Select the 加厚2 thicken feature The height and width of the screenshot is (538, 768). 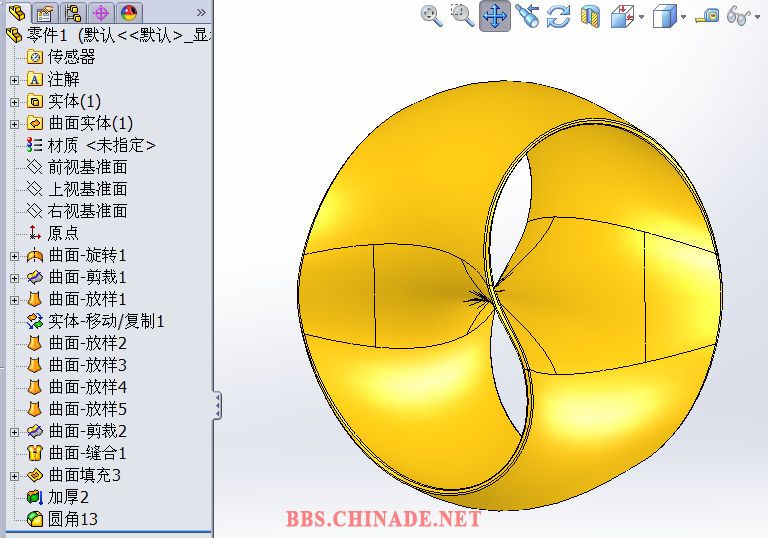pyautogui.click(x=68, y=497)
